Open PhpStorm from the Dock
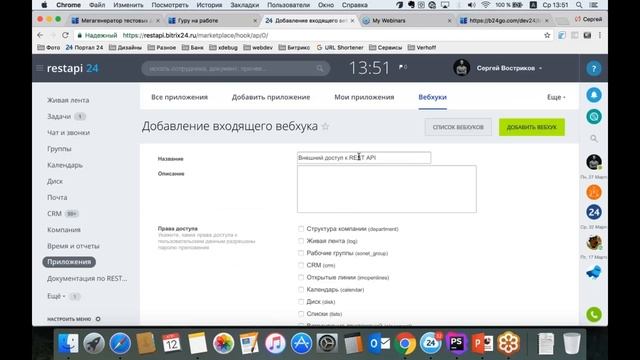Viewport: 640px width, 360px height. point(456,343)
